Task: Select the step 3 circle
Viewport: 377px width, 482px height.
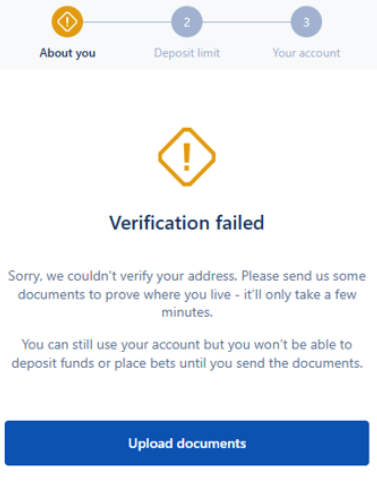Action: point(306,22)
